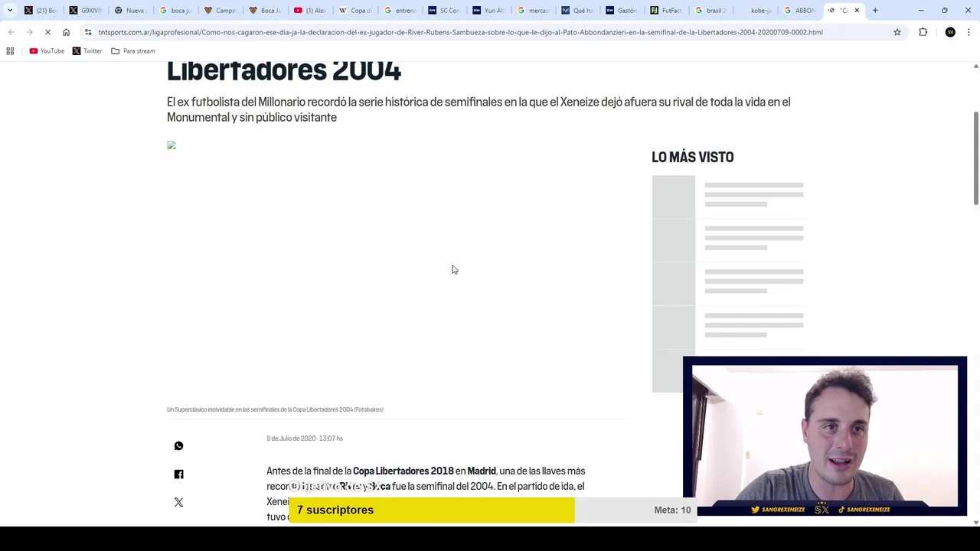Click the image caption mentioning Fotobaires

coord(275,409)
